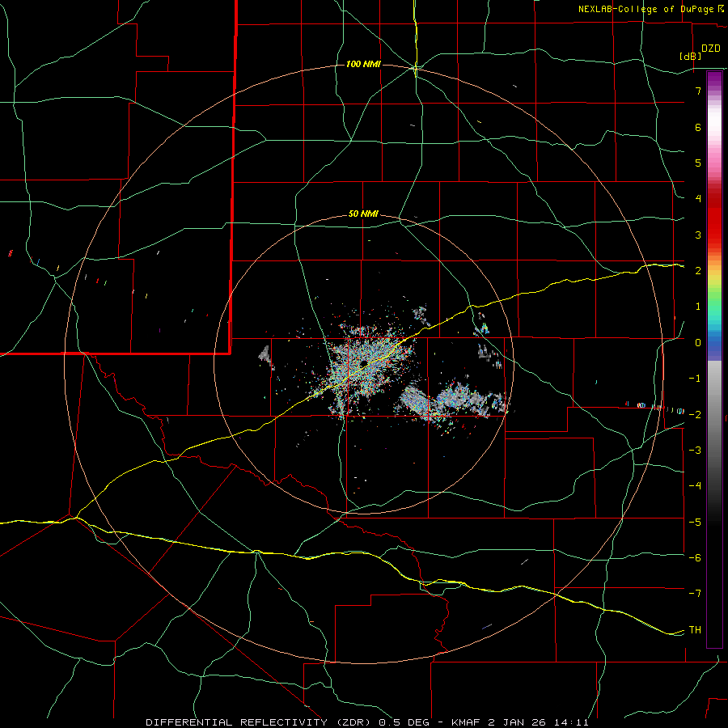The height and width of the screenshot is (728, 728).
Task: Click the -4 value on color scale
Action: 695,485
